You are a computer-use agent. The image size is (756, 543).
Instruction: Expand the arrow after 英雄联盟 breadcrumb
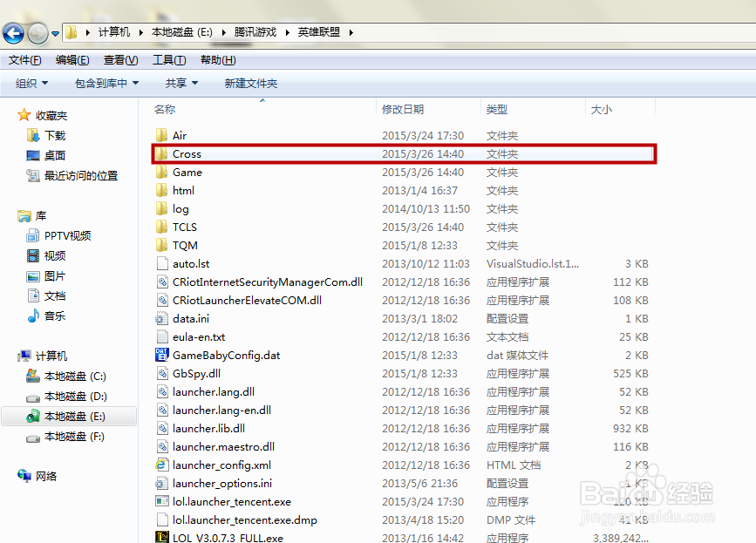351,32
